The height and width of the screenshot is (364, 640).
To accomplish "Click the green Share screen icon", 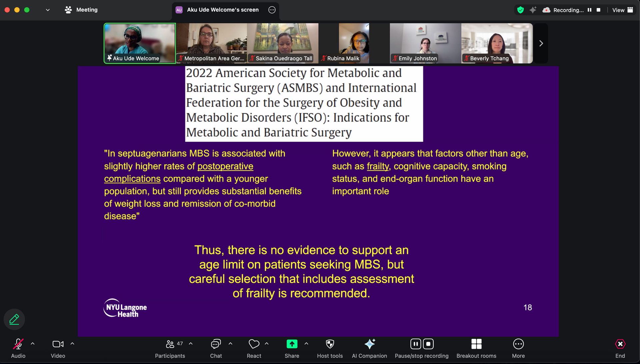I will [x=292, y=344].
